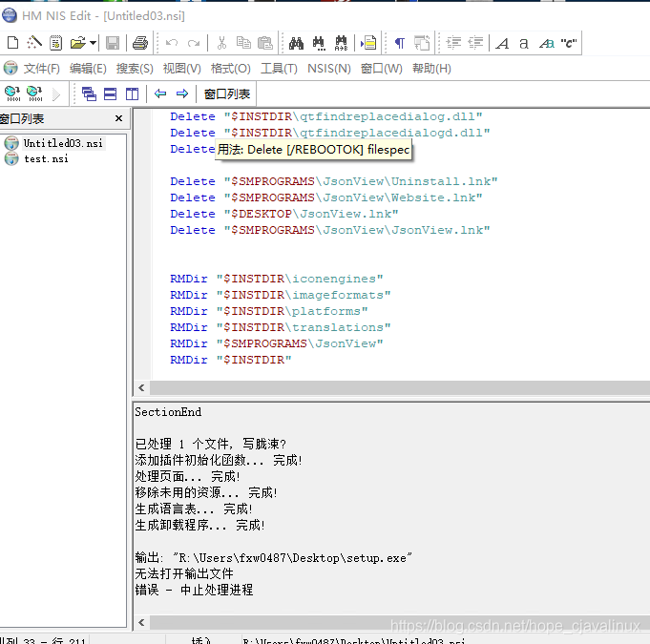Toggle special characters pilcrow icon
Screen dimensions: 650x644
400,43
